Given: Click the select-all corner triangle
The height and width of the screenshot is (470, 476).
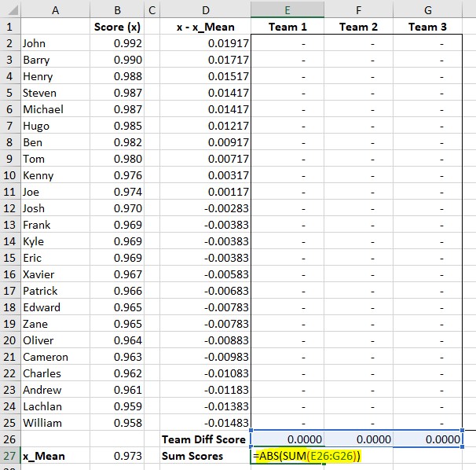Looking at the screenshot, I should tap(10, 9).
